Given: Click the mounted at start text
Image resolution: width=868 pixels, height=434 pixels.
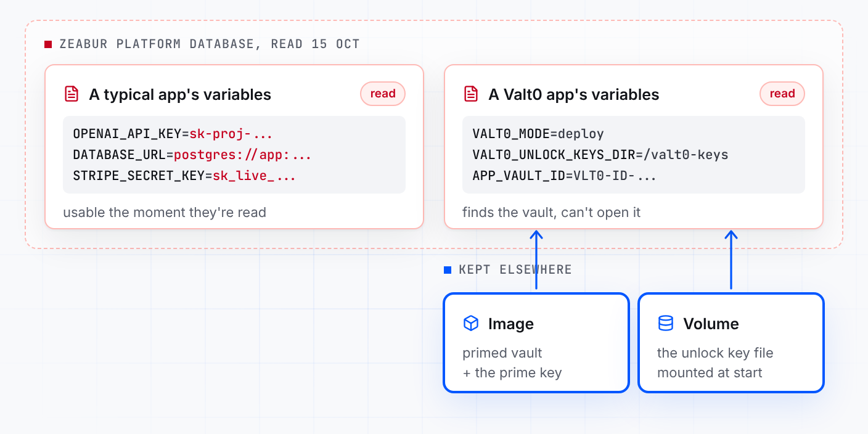Looking at the screenshot, I should point(710,373).
